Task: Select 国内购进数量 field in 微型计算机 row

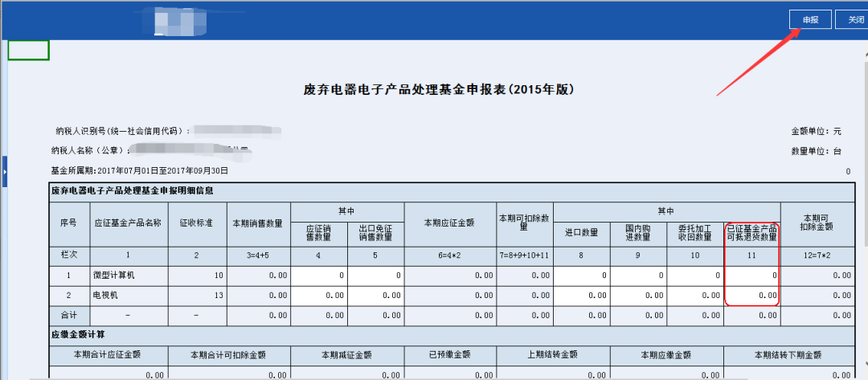Action: [638, 275]
